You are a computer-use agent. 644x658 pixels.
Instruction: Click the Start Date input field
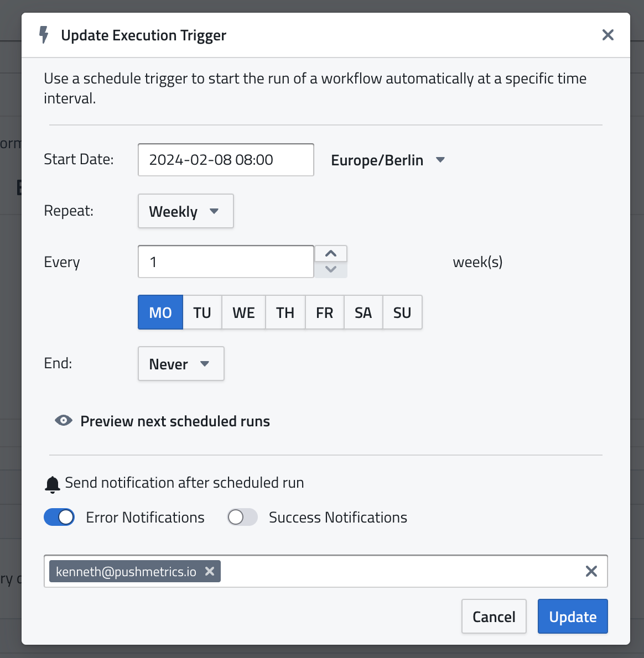click(x=226, y=160)
